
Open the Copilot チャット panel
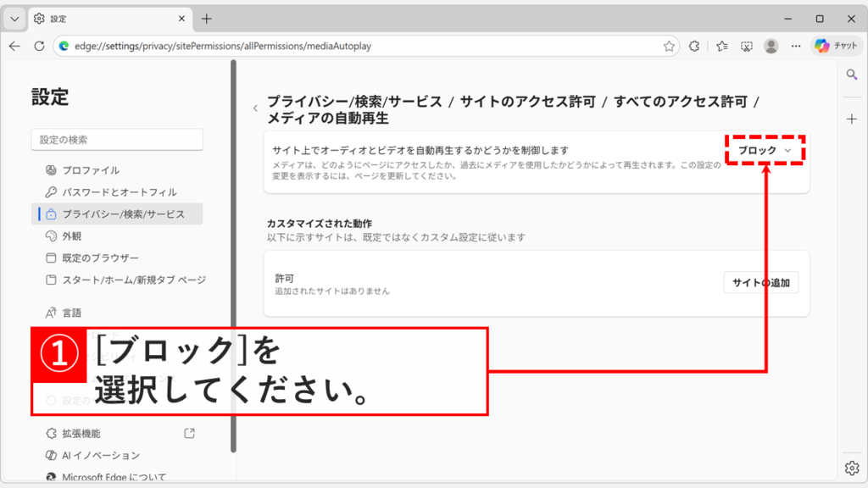point(837,47)
